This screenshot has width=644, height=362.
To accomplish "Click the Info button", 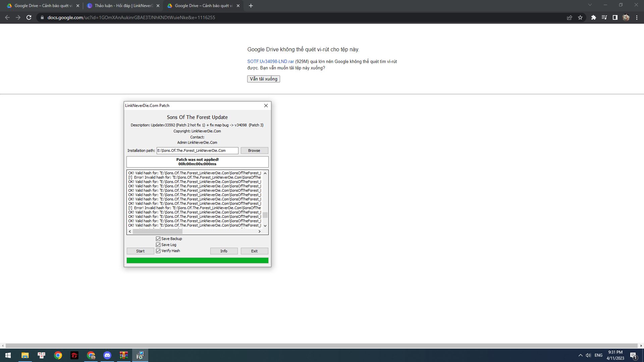I will [x=224, y=251].
